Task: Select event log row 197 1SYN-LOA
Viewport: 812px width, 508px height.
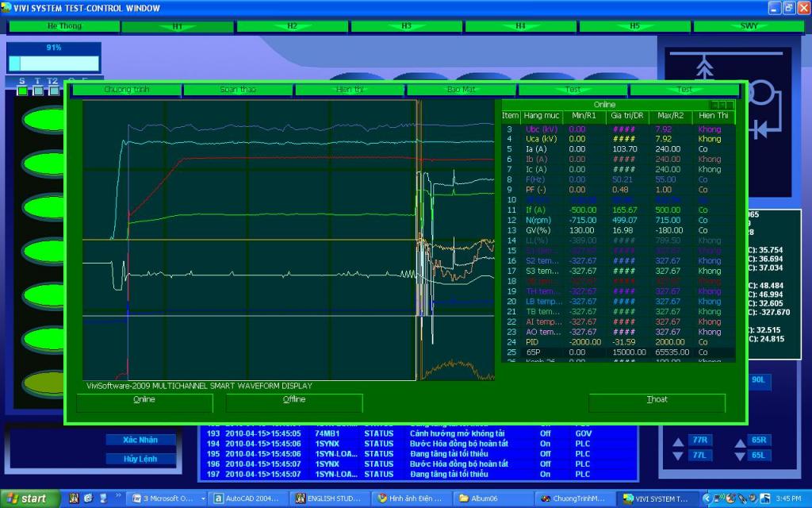Action: coord(419,475)
